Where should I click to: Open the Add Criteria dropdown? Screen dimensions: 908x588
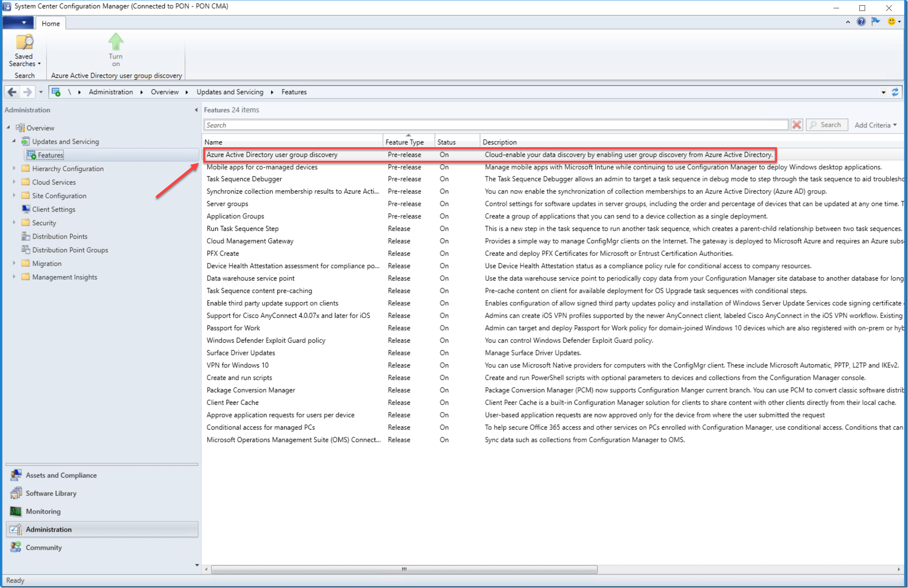coord(875,125)
